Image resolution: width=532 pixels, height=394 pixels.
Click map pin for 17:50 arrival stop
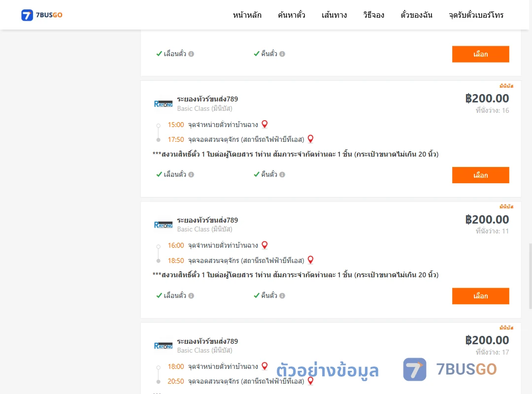pos(310,139)
